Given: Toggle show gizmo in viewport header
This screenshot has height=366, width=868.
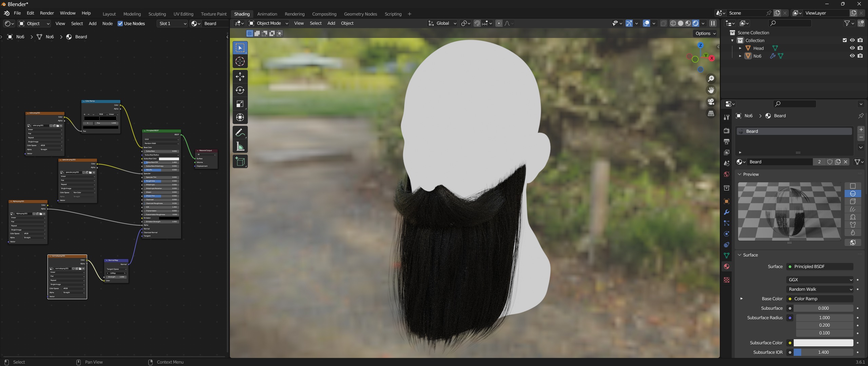Looking at the screenshot, I should tap(629, 23).
